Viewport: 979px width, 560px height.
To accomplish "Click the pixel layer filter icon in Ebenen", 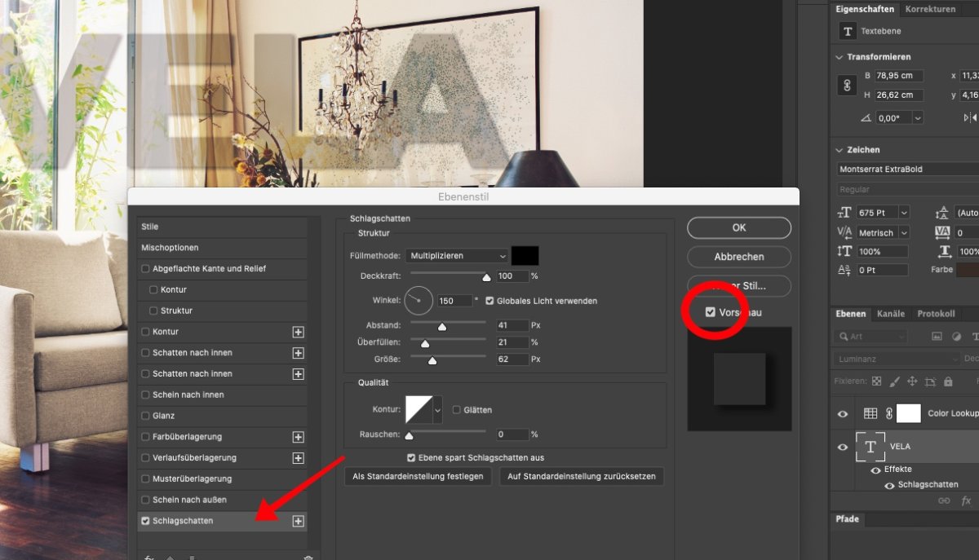I will 937,336.
